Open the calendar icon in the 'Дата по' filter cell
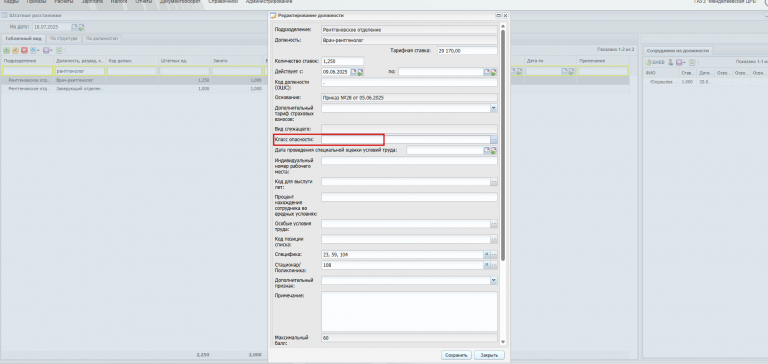Viewport: 768px width, 364px height. [565, 71]
